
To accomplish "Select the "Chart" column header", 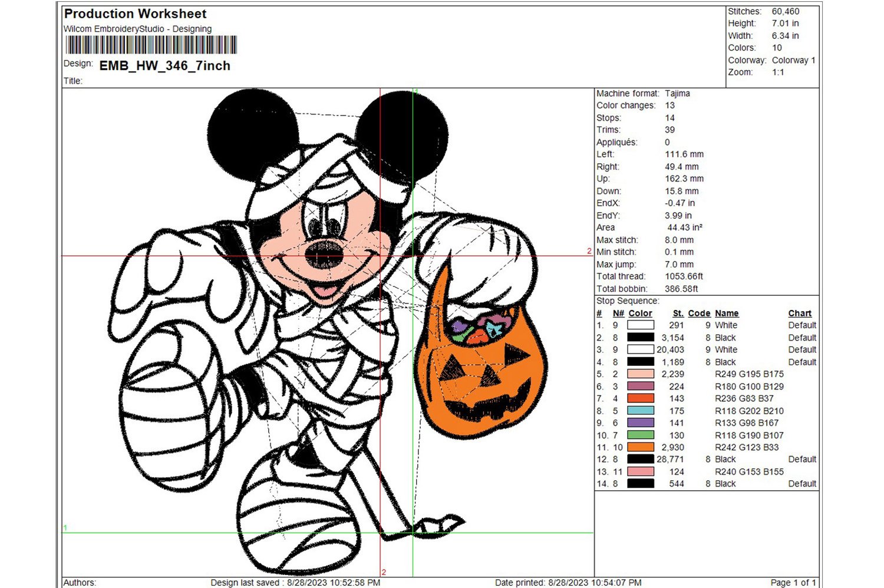I will click(x=800, y=313).
